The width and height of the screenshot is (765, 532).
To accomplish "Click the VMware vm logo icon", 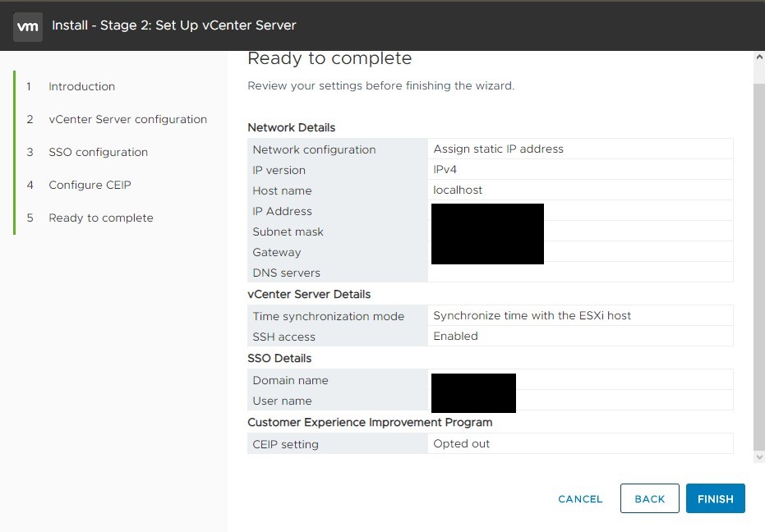I will point(28,26).
